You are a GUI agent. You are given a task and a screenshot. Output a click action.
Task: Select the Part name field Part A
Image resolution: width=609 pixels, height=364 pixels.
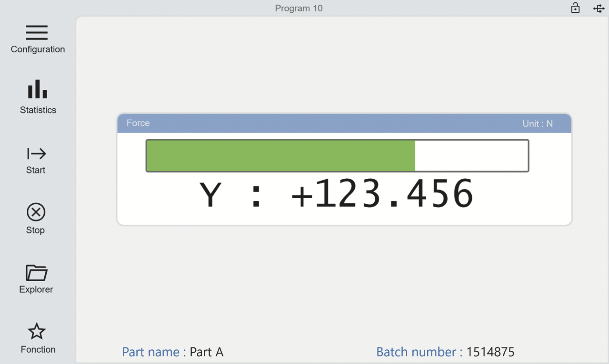(x=206, y=352)
